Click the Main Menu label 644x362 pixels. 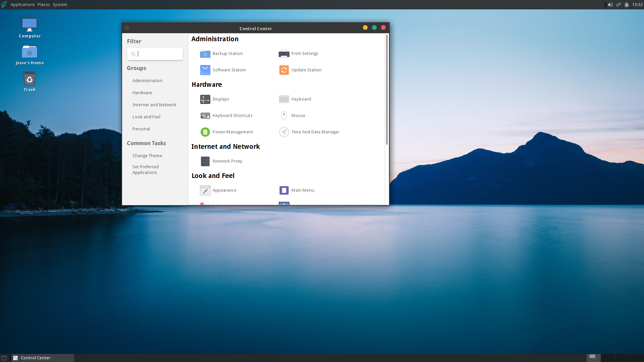(x=303, y=190)
